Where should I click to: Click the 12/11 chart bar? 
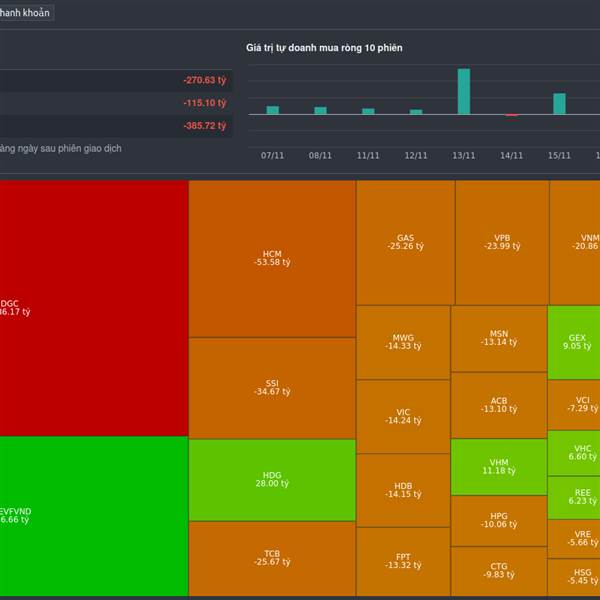416,112
